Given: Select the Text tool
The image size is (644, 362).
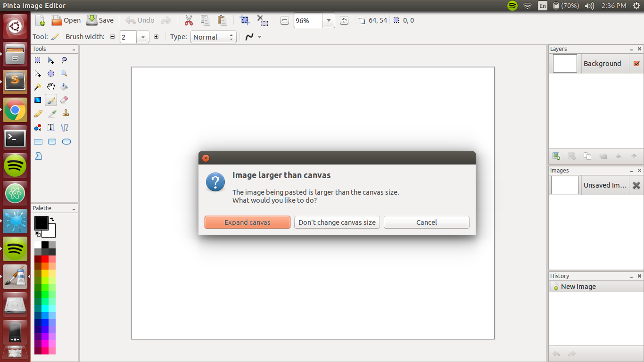Looking at the screenshot, I should click(51, 127).
